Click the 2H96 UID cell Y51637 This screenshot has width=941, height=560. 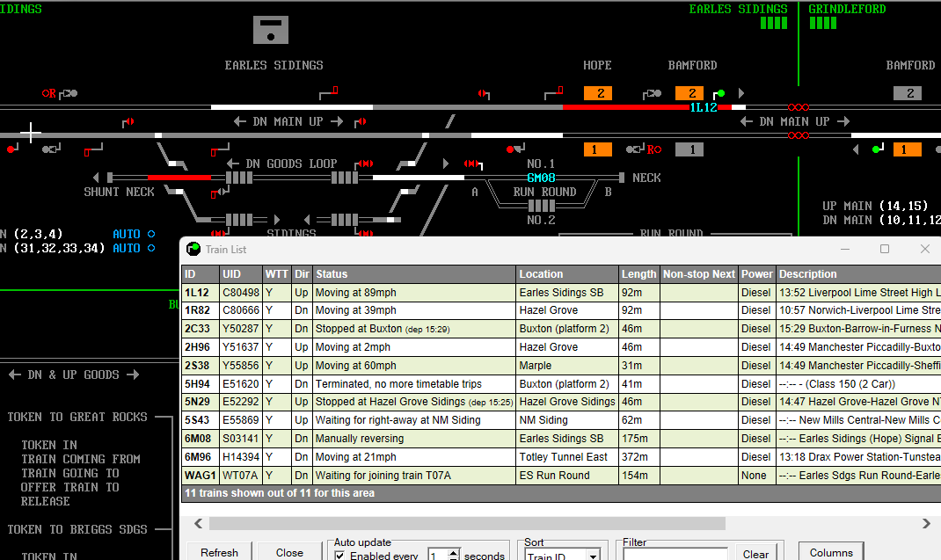coord(241,347)
